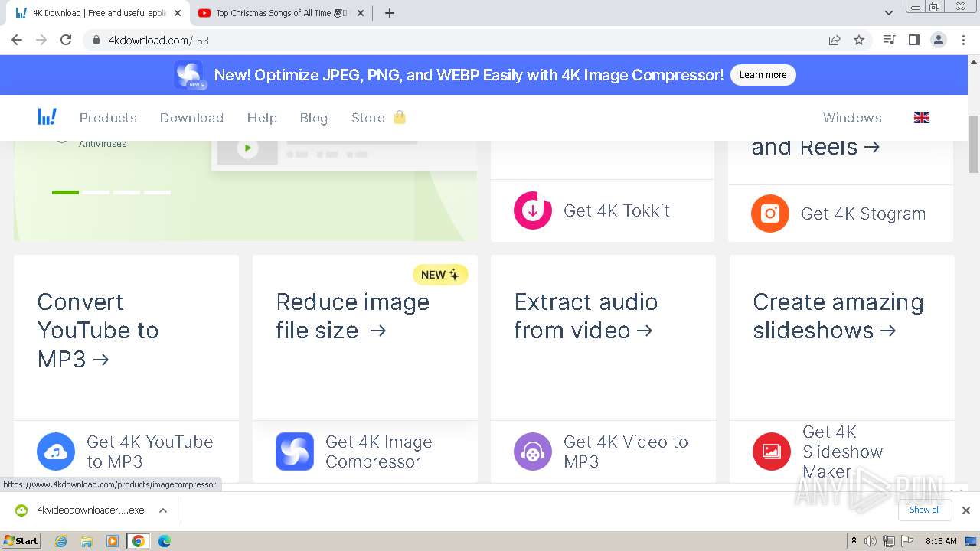
Task: Click the 4K Video to MP3 icon
Action: coord(533,452)
